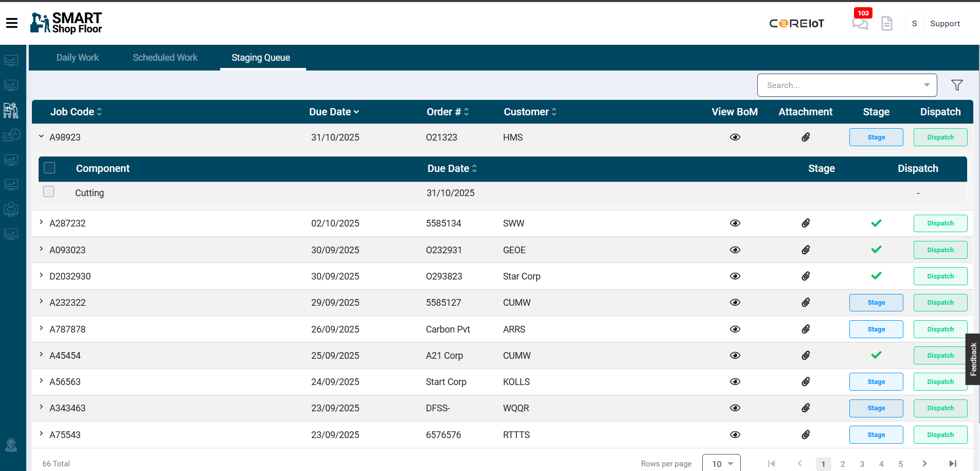Open attachment for order 5585134
The width and height of the screenshot is (980, 471).
[x=805, y=223]
